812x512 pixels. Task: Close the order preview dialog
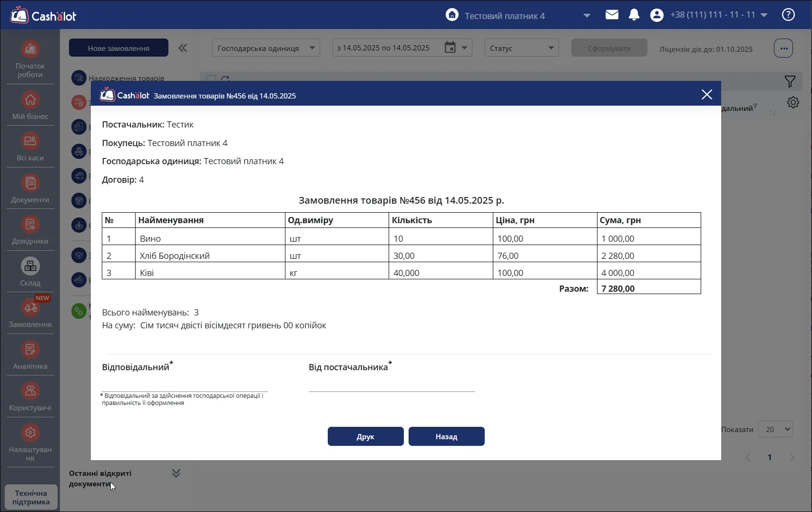(707, 94)
